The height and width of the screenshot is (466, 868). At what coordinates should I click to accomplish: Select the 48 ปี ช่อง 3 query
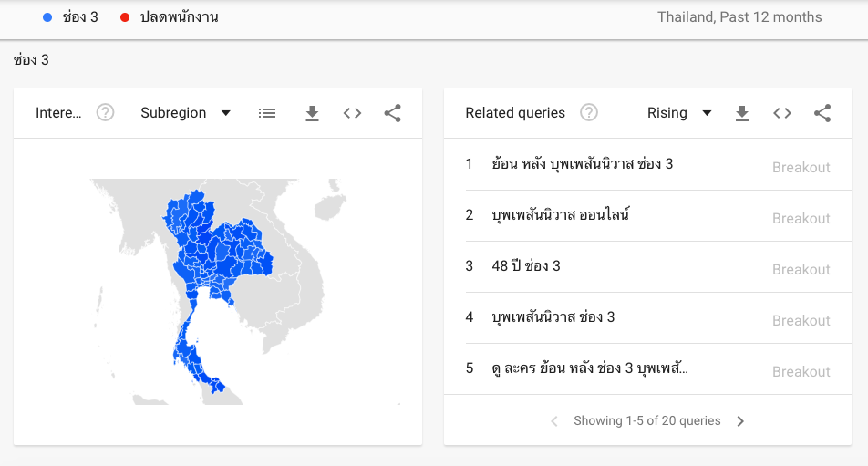525,266
